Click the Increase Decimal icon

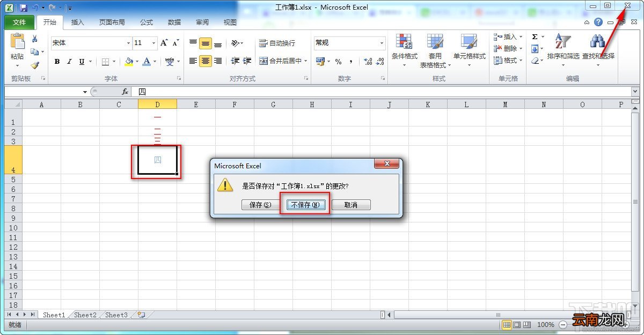click(368, 62)
